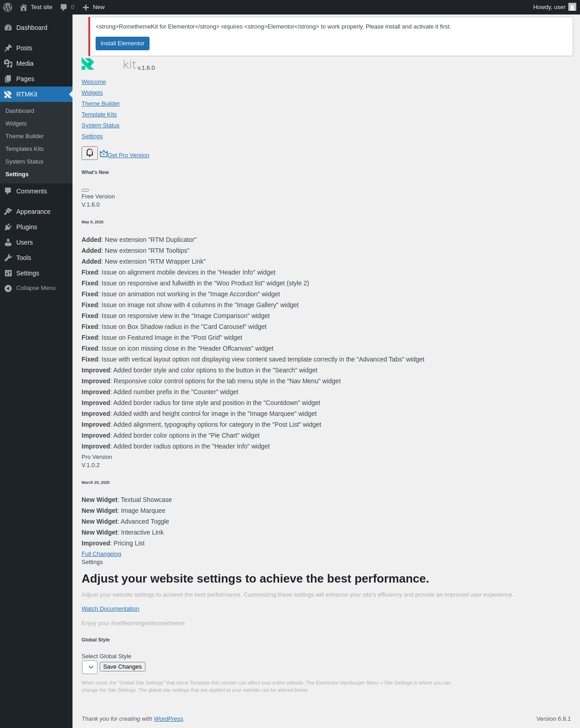Viewport: 580px width, 728px height.
Task: Click the Collapse Menu arrow icon
Action: click(8, 288)
